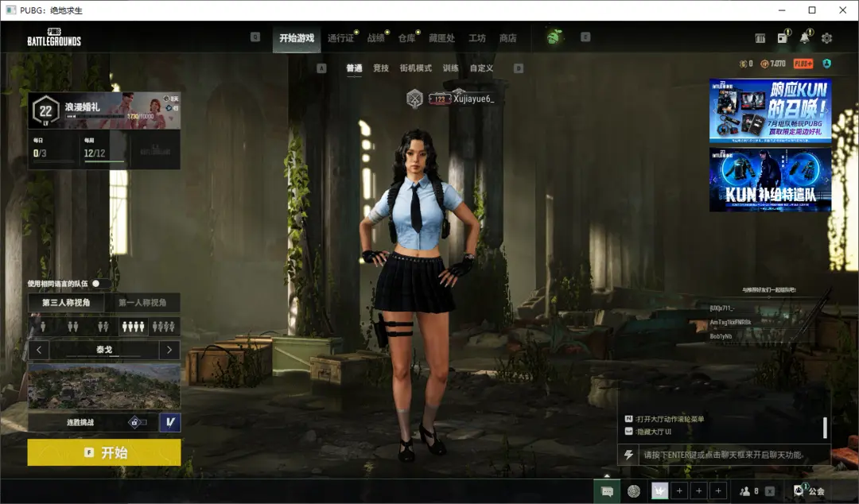Click the clan emblem beside player name
The width and height of the screenshot is (859, 504).
point(414,99)
